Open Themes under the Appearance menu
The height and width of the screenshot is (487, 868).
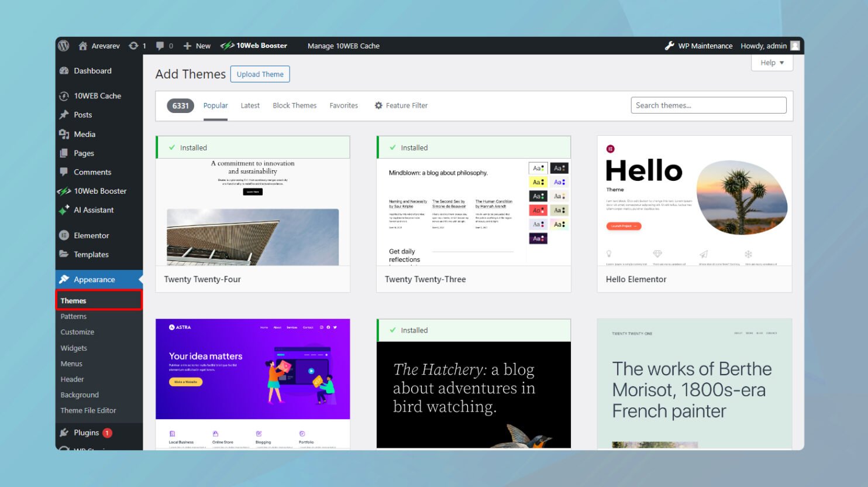click(73, 300)
